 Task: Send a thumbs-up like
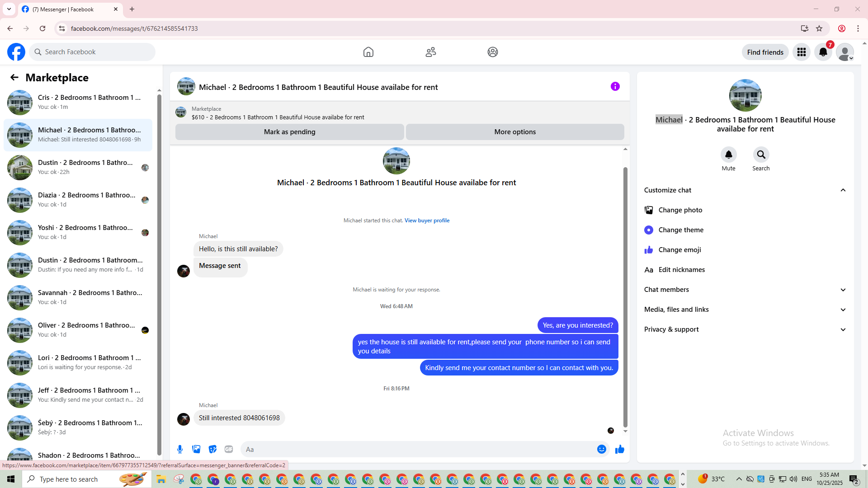click(x=619, y=449)
